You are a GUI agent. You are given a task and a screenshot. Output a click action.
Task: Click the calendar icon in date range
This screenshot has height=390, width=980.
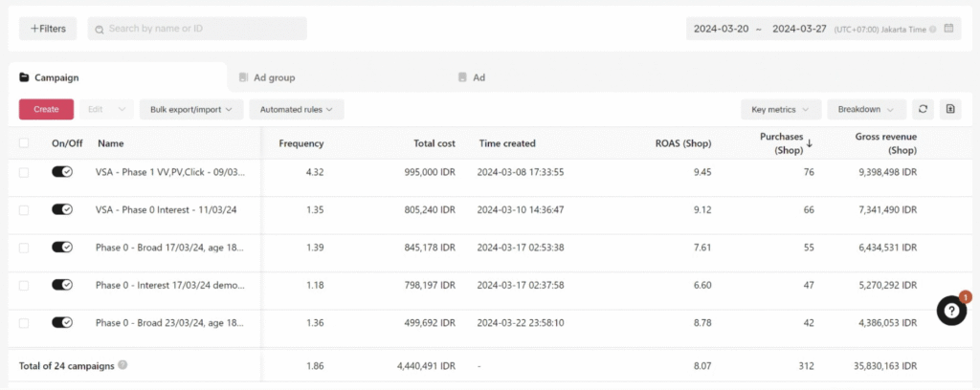pyautogui.click(x=948, y=29)
